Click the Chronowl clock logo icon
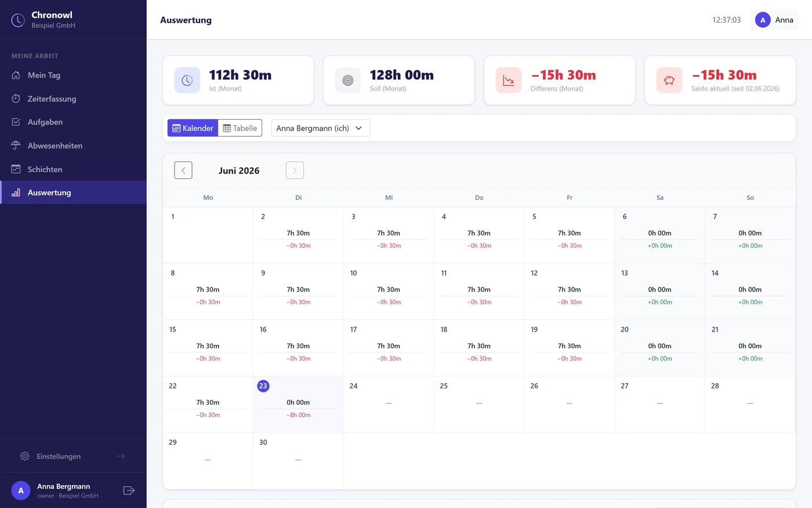 click(18, 20)
